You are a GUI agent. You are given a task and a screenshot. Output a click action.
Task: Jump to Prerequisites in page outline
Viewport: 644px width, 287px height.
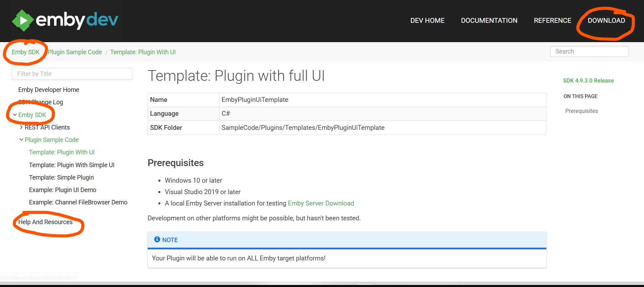581,111
